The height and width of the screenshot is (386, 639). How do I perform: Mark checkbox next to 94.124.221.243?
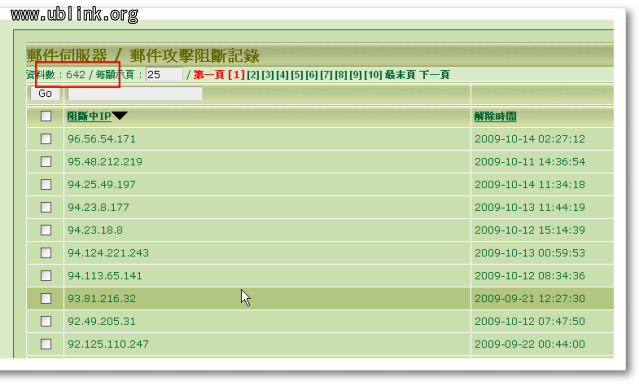click(x=46, y=253)
